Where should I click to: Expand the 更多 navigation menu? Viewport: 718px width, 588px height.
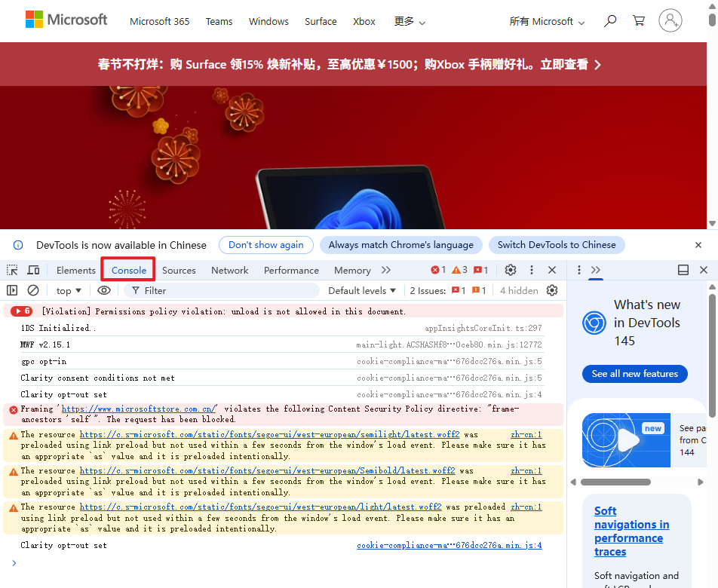(410, 22)
